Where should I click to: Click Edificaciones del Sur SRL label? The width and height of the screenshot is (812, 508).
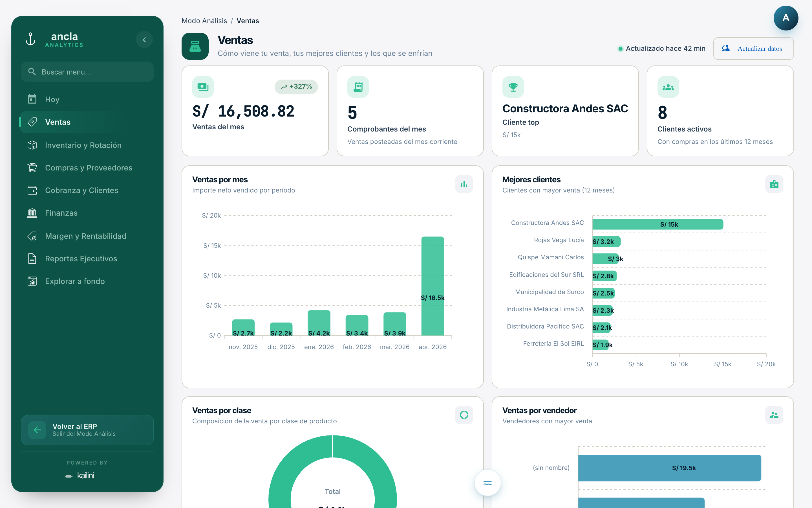[546, 275]
